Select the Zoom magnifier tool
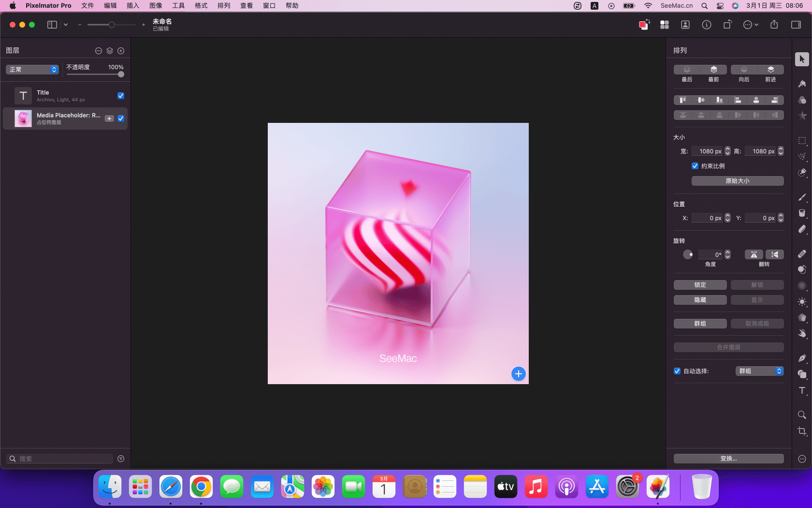Viewport: 812px width, 508px height. coord(802,415)
